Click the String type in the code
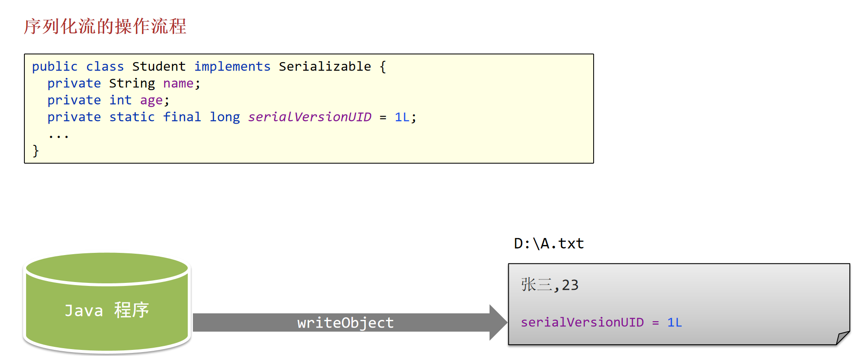This screenshot has width=868, height=356. tap(132, 84)
